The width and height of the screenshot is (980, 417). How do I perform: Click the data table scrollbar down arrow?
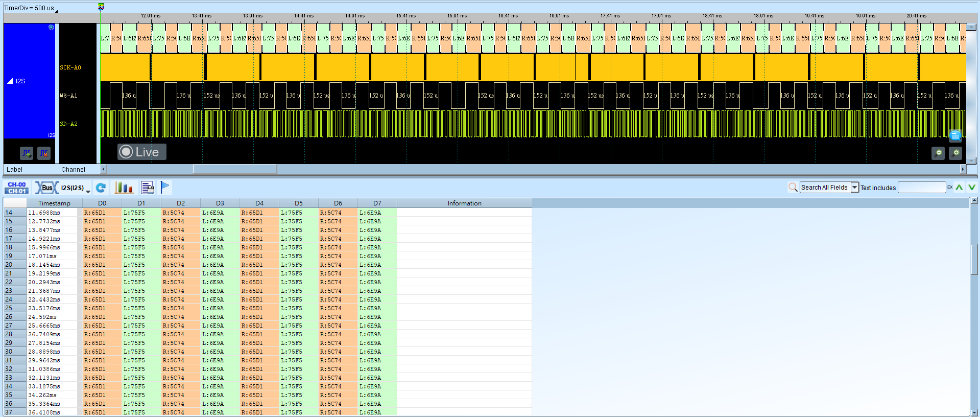pos(974,412)
